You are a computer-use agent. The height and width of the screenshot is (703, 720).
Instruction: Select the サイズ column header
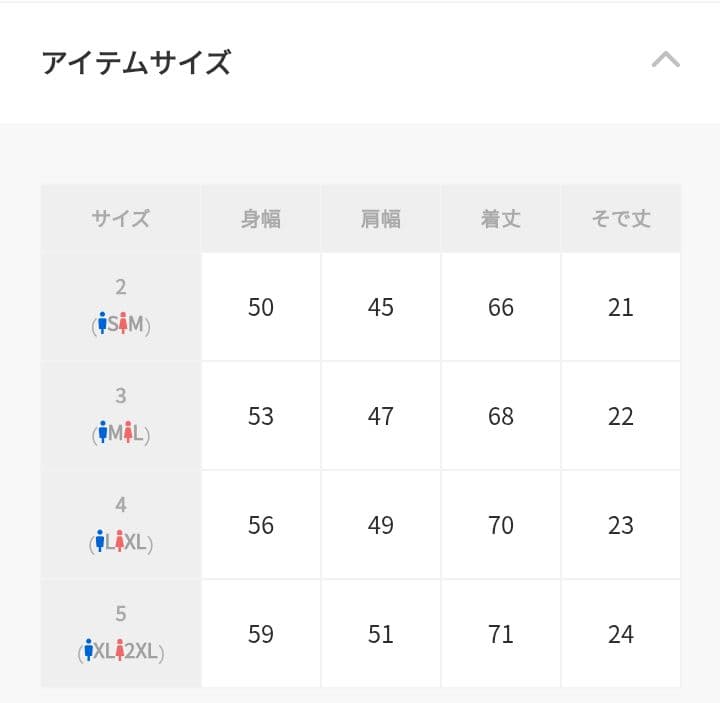pos(121,218)
